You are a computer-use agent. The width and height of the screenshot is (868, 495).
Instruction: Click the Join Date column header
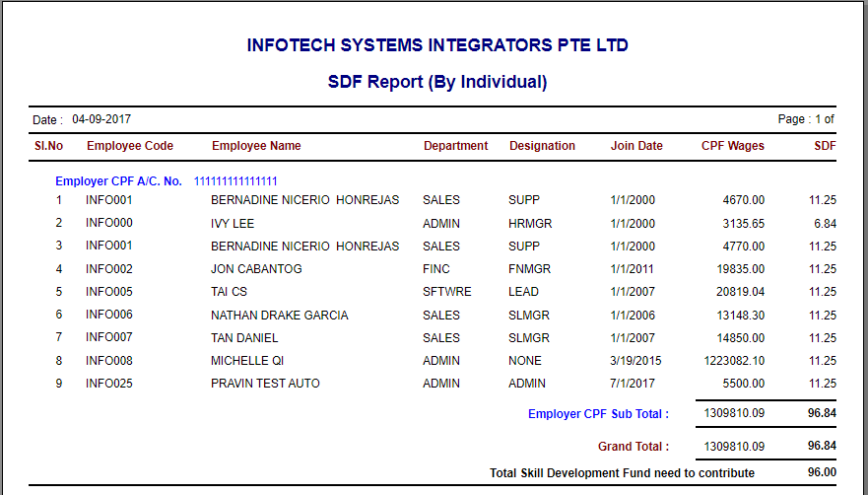(x=636, y=146)
